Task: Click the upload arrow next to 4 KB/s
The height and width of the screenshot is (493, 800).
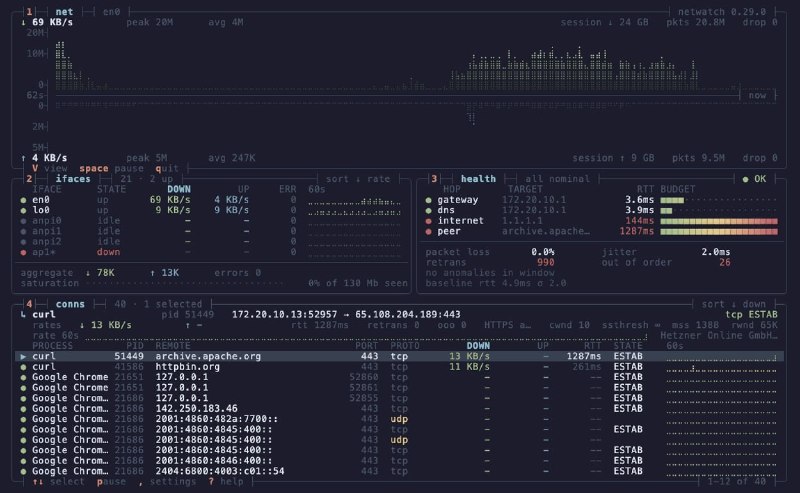Action: click(23, 158)
